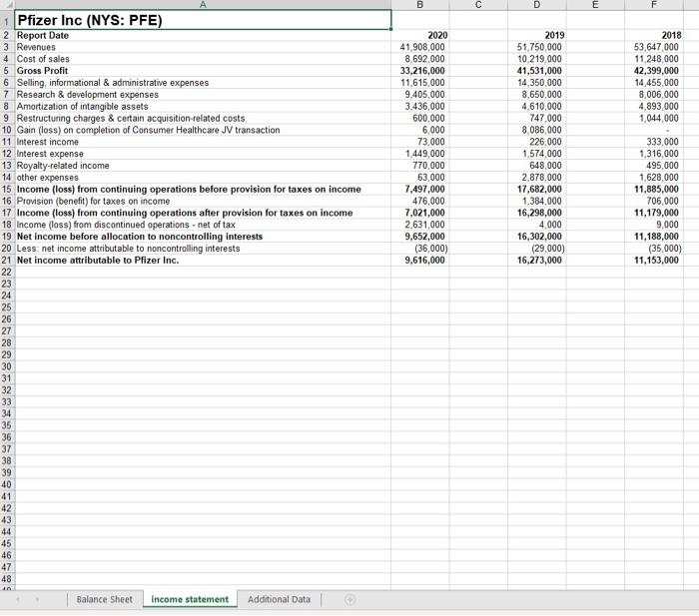The image size is (699, 616).
Task: Click Income after provision for taxes label
Action: click(x=203, y=213)
